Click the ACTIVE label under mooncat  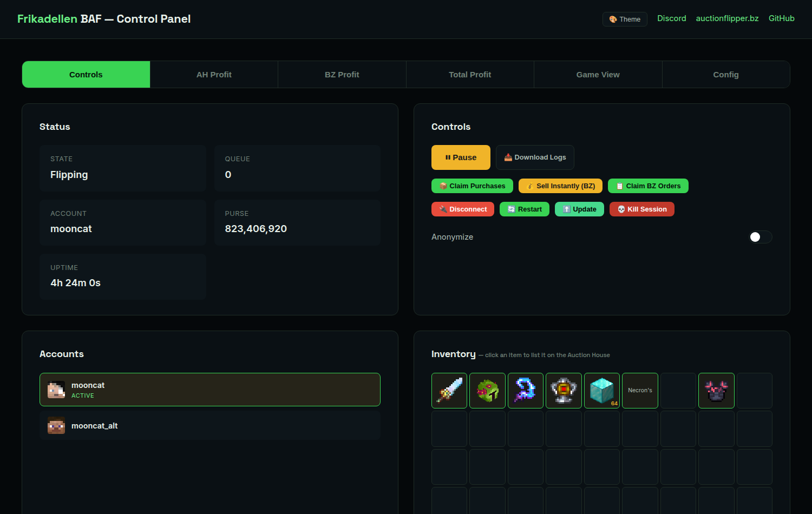click(x=83, y=396)
